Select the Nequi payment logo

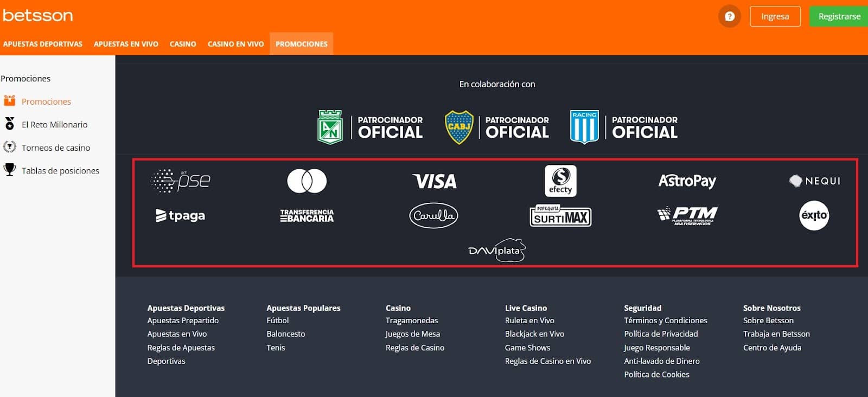pos(814,181)
